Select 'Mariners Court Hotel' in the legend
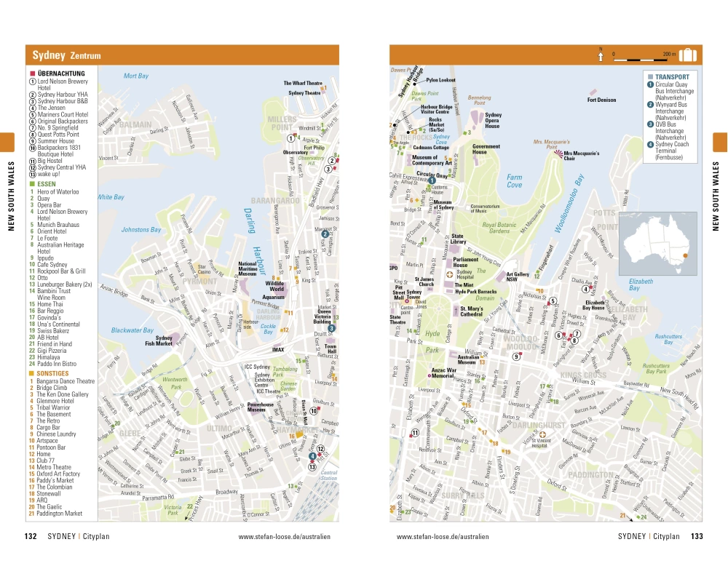 click(x=63, y=114)
